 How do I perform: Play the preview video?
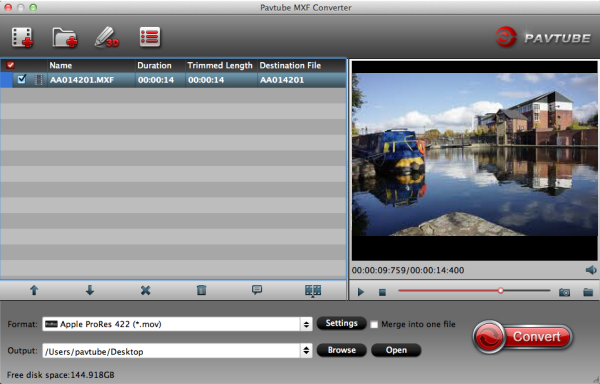click(360, 292)
